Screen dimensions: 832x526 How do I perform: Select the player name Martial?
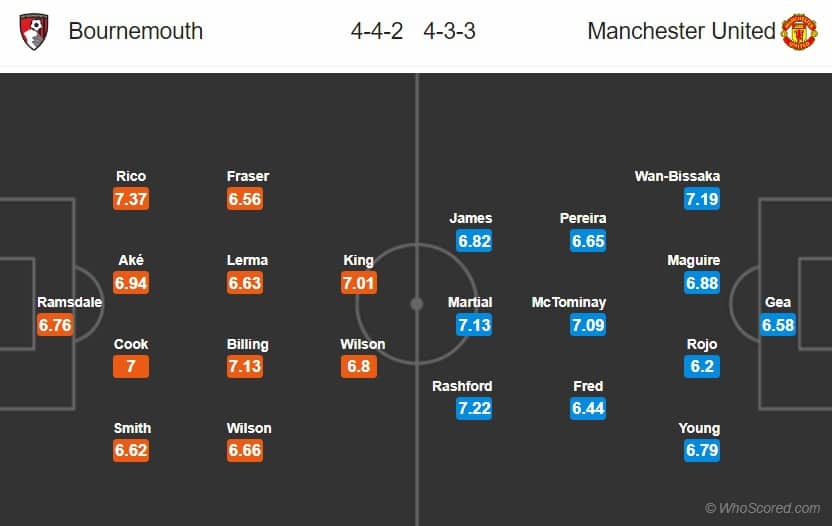pos(470,302)
